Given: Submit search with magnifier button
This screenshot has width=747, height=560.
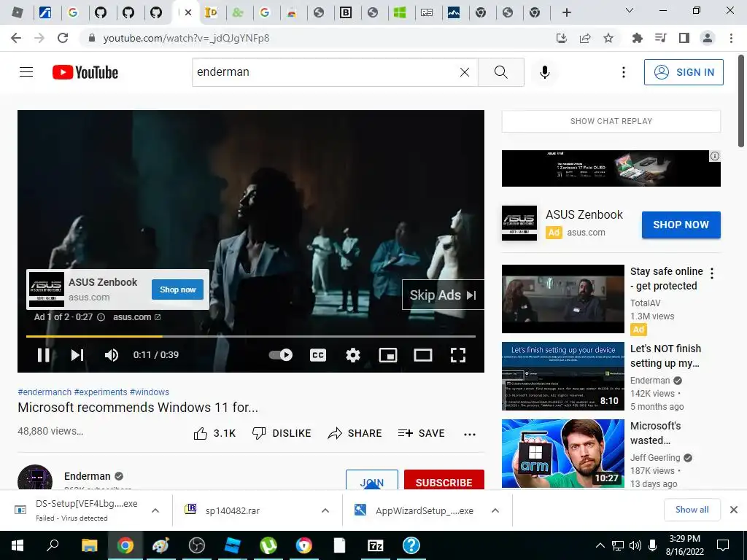Looking at the screenshot, I should 500,72.
